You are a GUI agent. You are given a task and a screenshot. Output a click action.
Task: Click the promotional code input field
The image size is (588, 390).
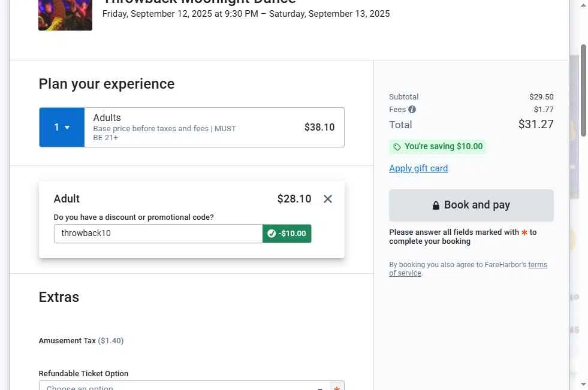click(158, 234)
